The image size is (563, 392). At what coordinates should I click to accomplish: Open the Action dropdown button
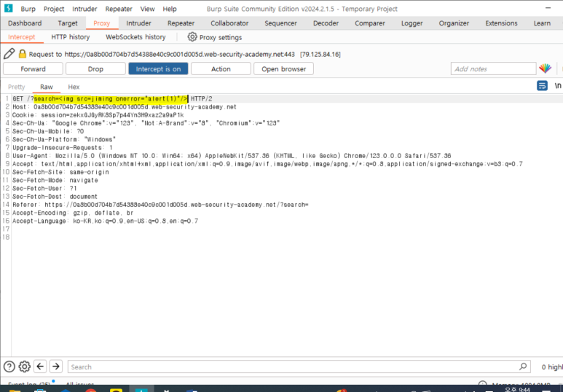point(221,68)
